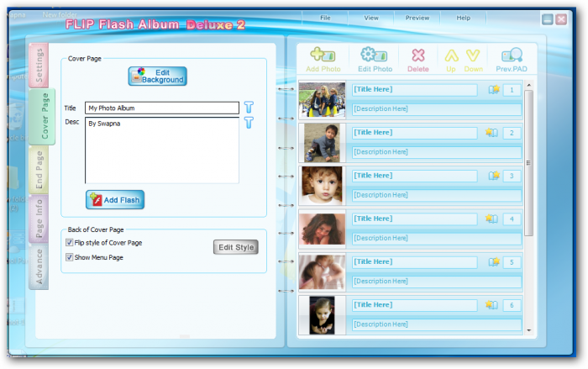Click the Add Flash button
Image resolution: width=588 pixels, height=369 pixels.
point(115,200)
